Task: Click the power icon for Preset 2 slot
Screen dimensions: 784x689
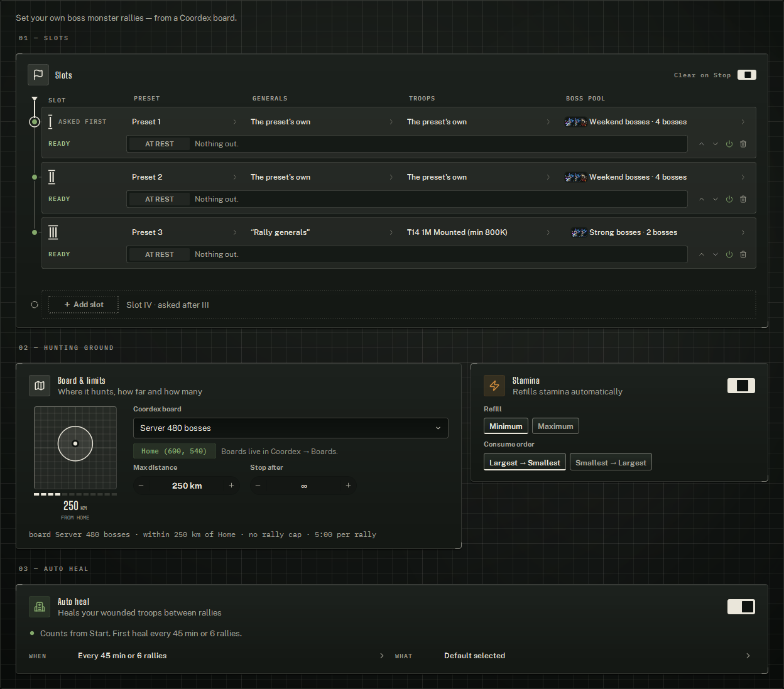Action: click(x=729, y=199)
